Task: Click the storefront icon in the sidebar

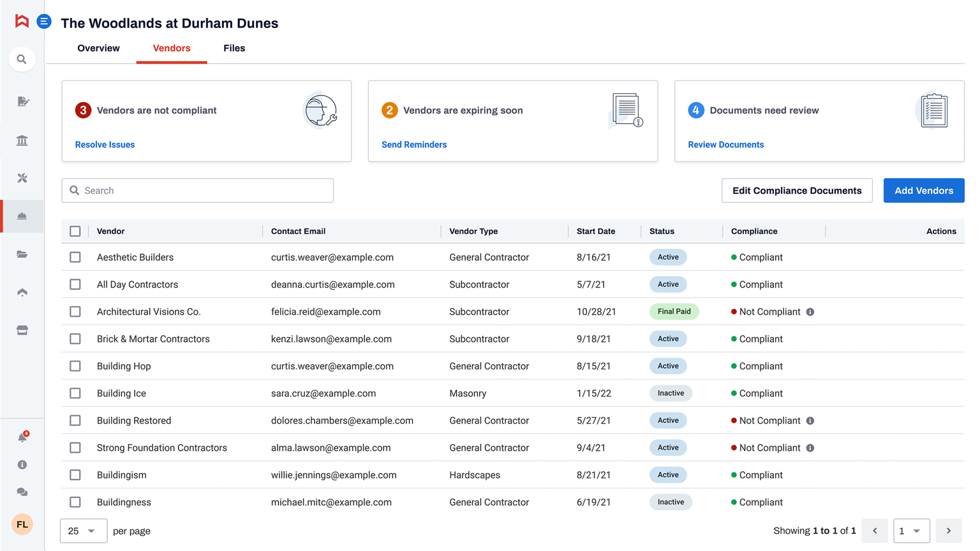Action: click(22, 330)
